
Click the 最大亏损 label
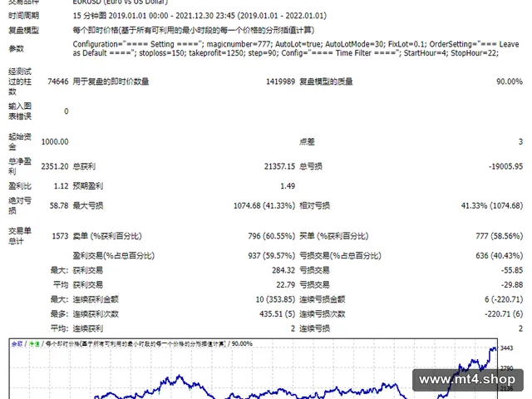pyautogui.click(x=87, y=205)
